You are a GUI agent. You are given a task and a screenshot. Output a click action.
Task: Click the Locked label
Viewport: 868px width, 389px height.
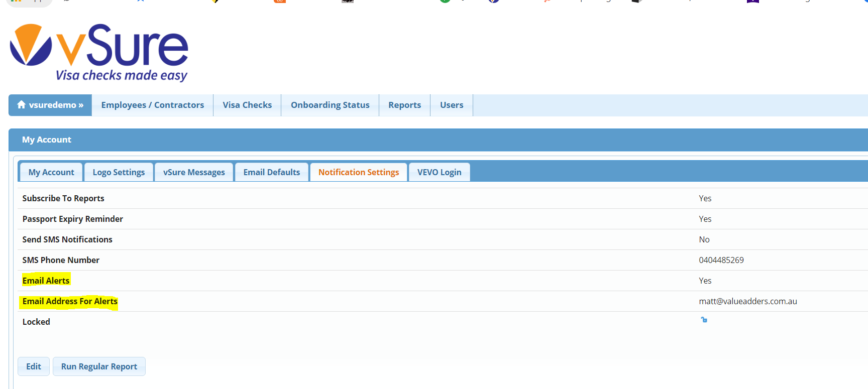pos(36,322)
